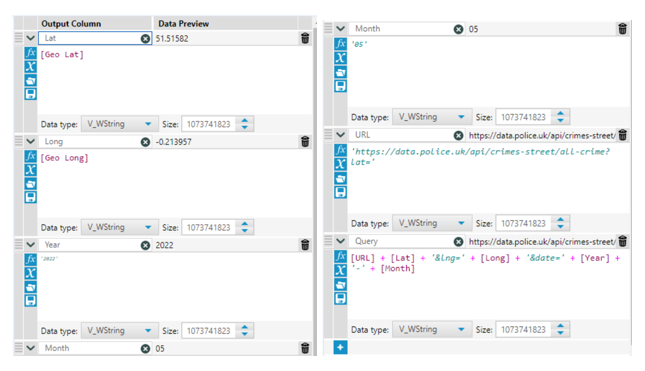The height and width of the screenshot is (371, 645).
Task: Delete the Query output column
Action: (622, 241)
